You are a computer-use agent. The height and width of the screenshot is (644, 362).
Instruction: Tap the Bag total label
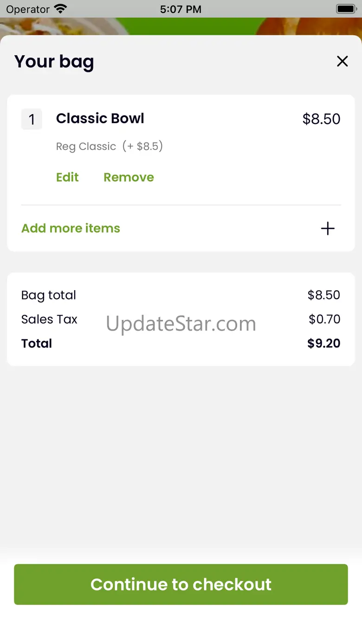click(x=49, y=295)
